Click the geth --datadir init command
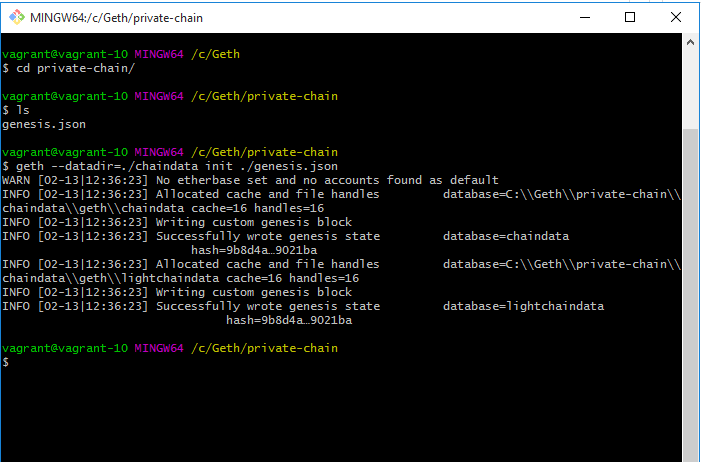 point(170,166)
